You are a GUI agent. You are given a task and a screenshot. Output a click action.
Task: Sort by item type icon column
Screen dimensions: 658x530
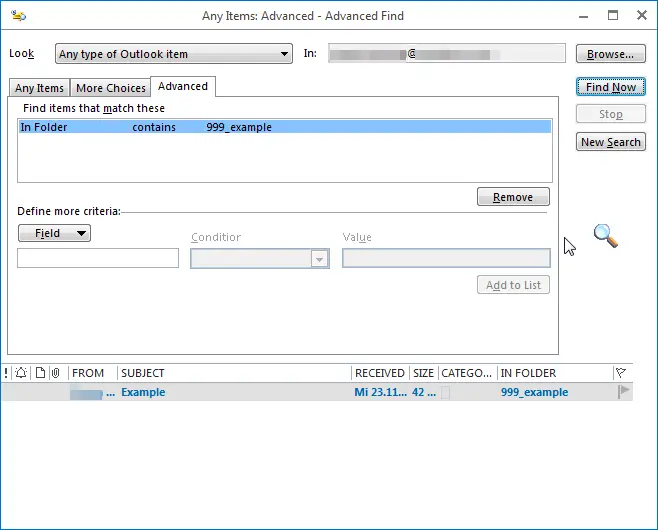point(40,373)
